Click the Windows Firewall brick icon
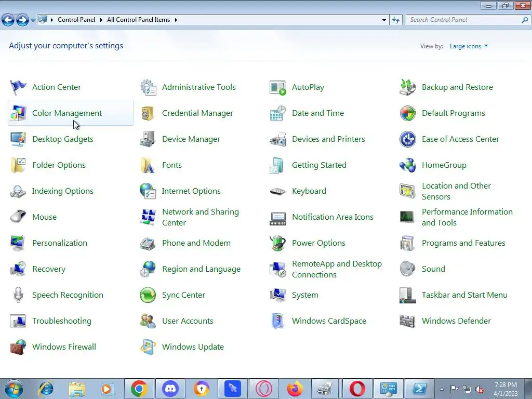 coord(18,347)
